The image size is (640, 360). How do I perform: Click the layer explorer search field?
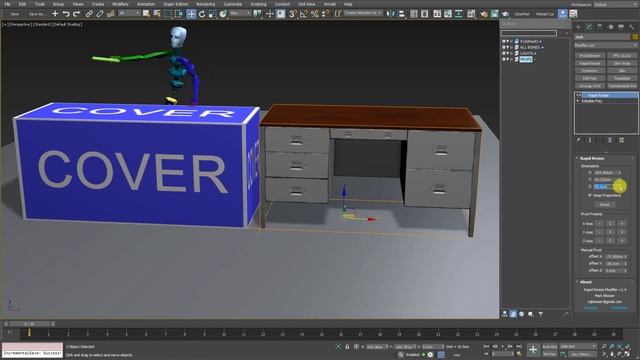(x=529, y=33)
